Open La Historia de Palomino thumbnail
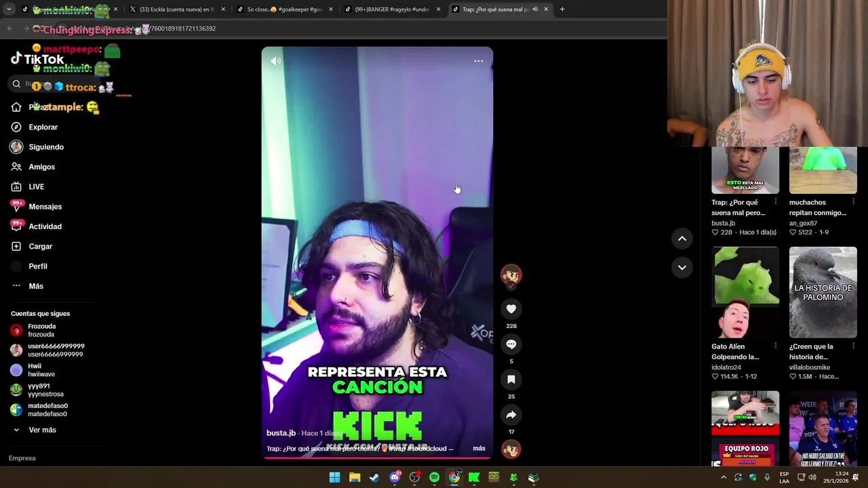 coord(823,292)
